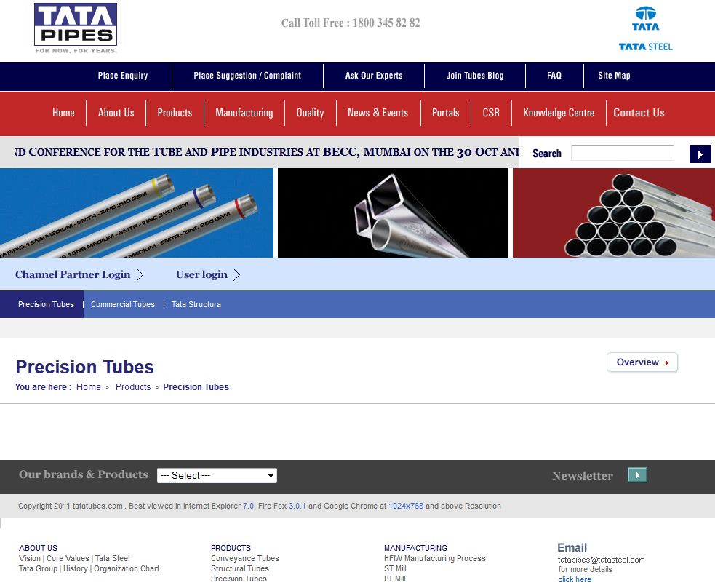
Task: Click the Tata Steel logo
Action: (645, 29)
